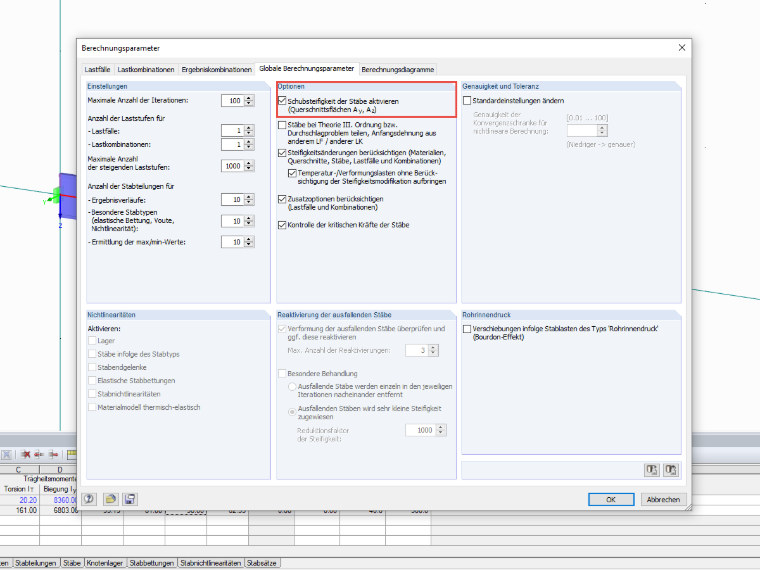Open the Berechnungsdiagramme tab
This screenshot has width=760, height=570.
pyautogui.click(x=397, y=69)
